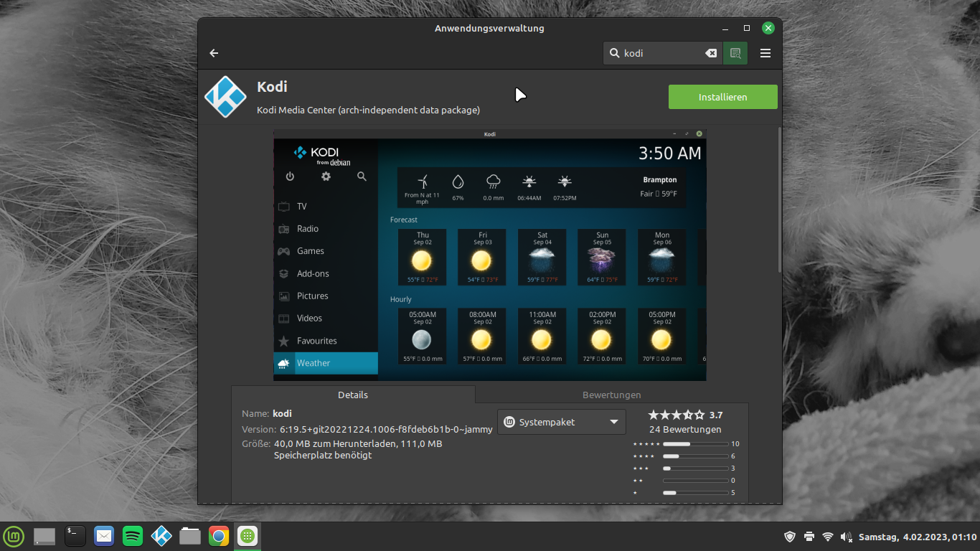Viewport: 980px width, 551px height.
Task: Toggle the search in descriptions button
Action: [735, 53]
